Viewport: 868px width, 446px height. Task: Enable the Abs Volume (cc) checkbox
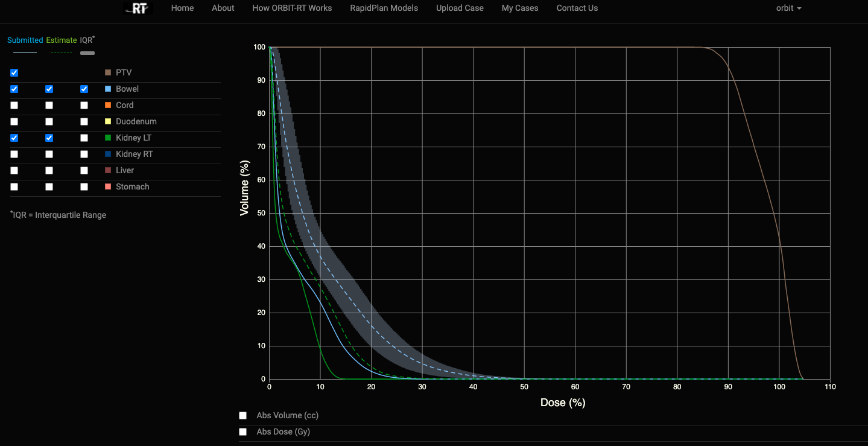[x=243, y=415]
